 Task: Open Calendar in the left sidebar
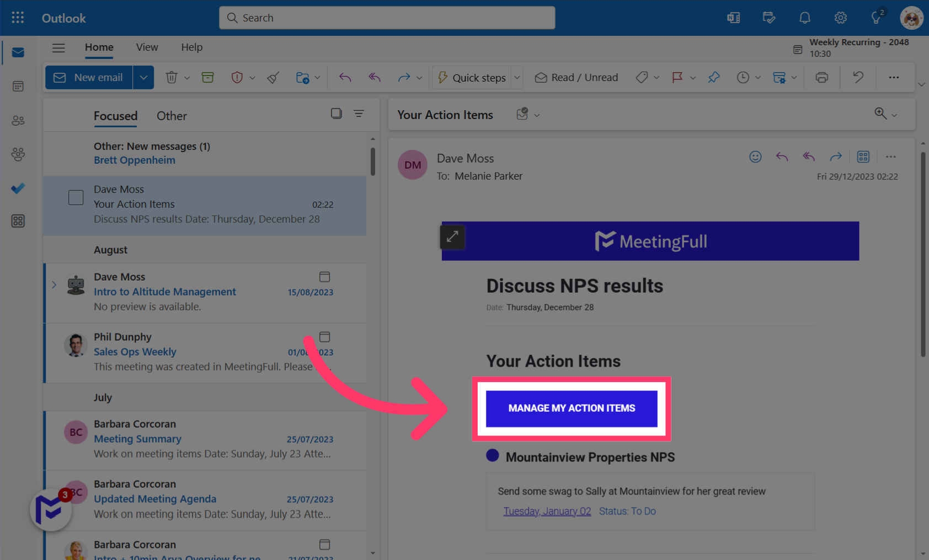(18, 87)
